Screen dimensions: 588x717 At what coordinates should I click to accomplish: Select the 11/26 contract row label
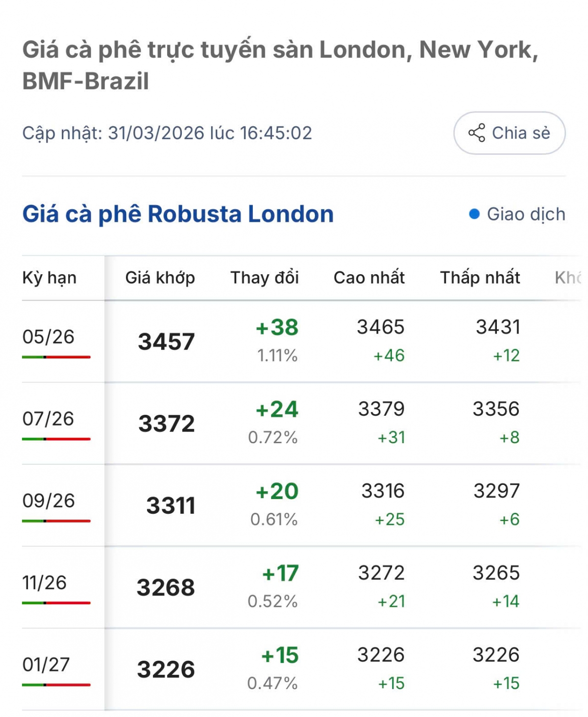tap(44, 583)
